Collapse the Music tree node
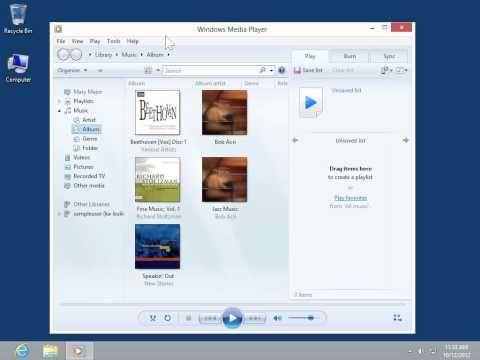Image resolution: width=480 pixels, height=360 pixels. [x=59, y=111]
